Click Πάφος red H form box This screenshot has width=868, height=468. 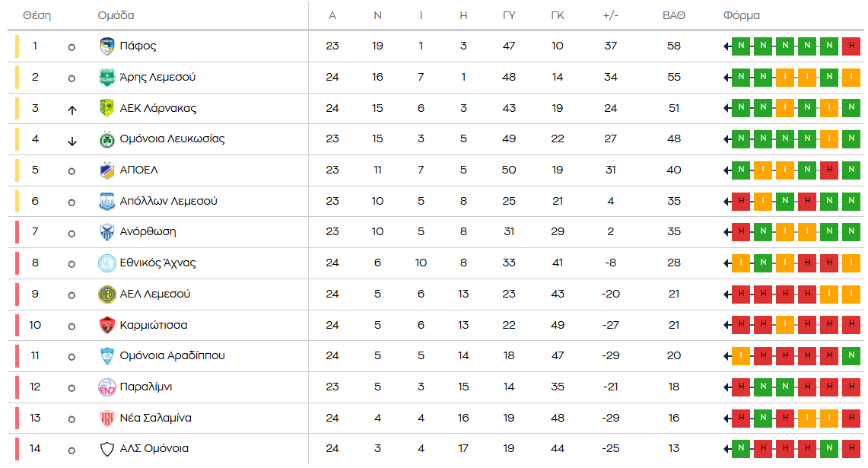click(x=851, y=46)
